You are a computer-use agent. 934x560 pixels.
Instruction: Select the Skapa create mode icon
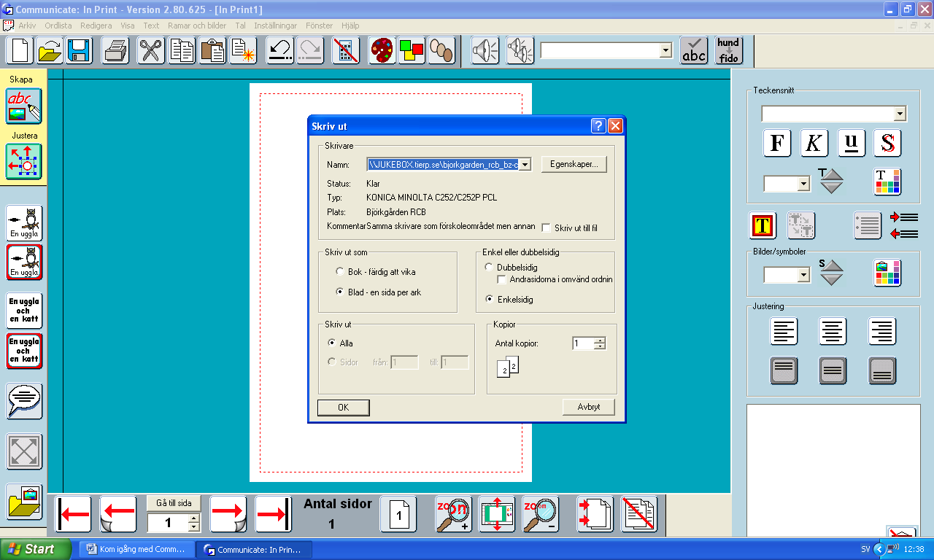coord(23,106)
